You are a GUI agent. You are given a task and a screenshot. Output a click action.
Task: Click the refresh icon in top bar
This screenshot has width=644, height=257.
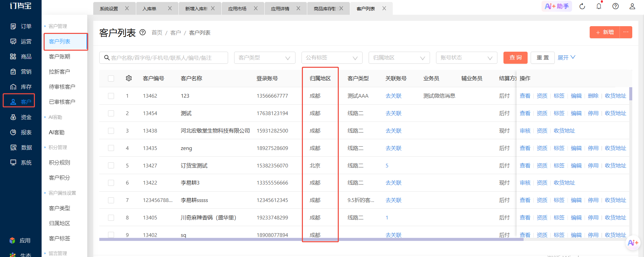click(582, 6)
